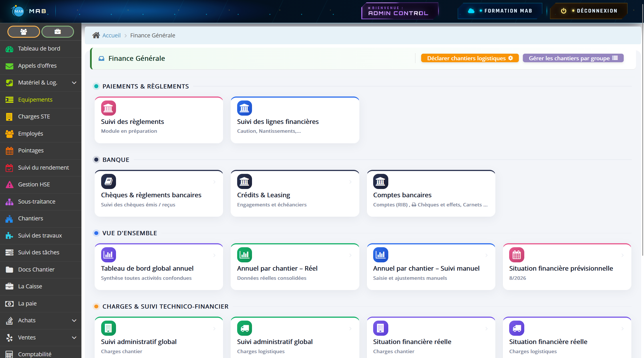
Task: Click the bank icon of Crédits & Leasing
Action: (245, 181)
